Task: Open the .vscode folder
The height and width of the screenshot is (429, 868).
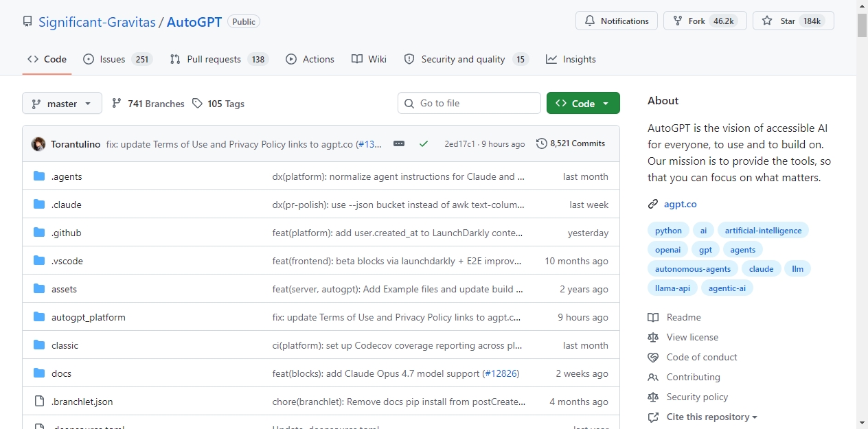Action: coord(67,261)
